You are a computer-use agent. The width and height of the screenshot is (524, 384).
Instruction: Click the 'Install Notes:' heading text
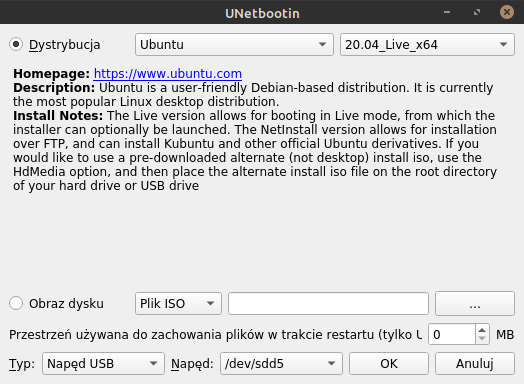(58, 116)
